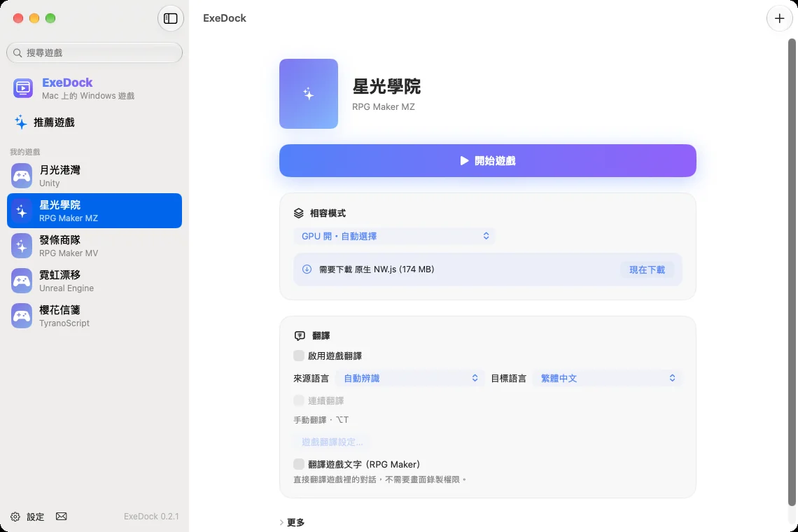
Task: Click the ExeDock logo icon in sidebar
Action: (23, 88)
